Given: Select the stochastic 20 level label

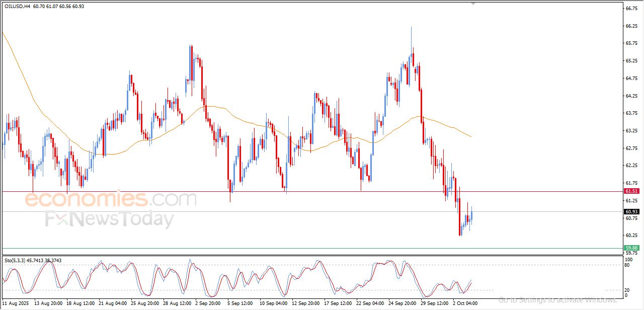Looking at the screenshot, I should point(626,290).
